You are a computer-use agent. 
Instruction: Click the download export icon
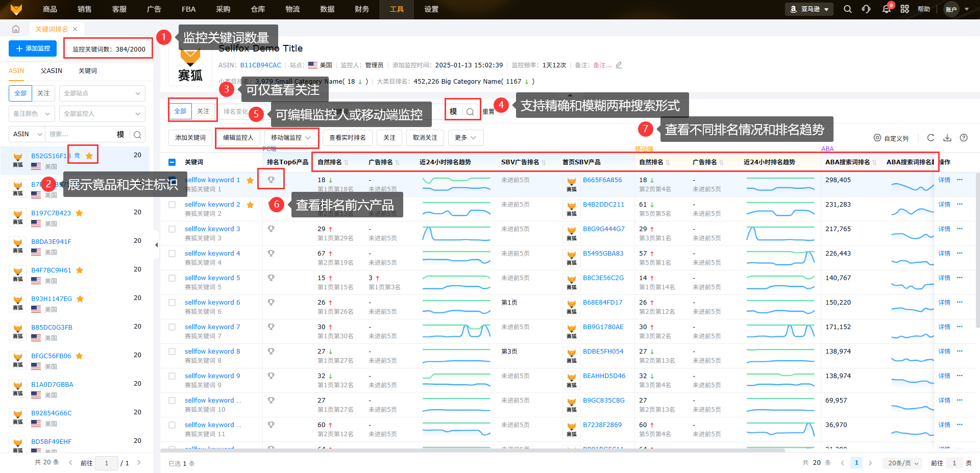947,138
